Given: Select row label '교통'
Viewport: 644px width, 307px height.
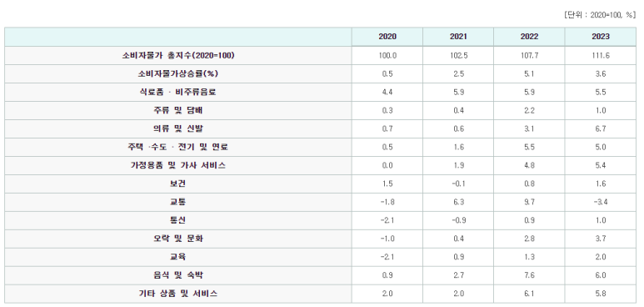Looking at the screenshot, I should (178, 202).
